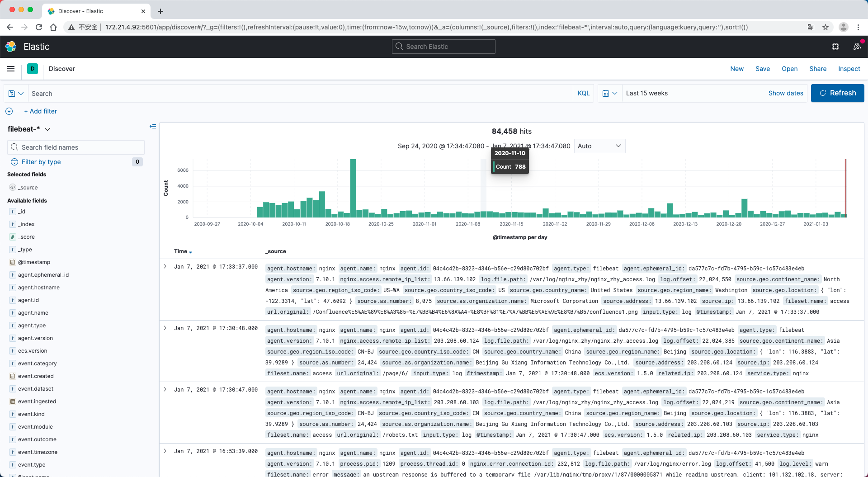Click the _score number field icon

click(13, 237)
